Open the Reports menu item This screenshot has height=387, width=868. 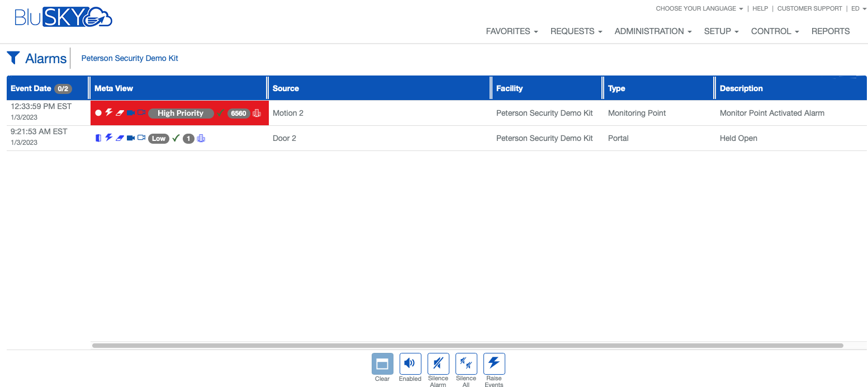point(831,31)
